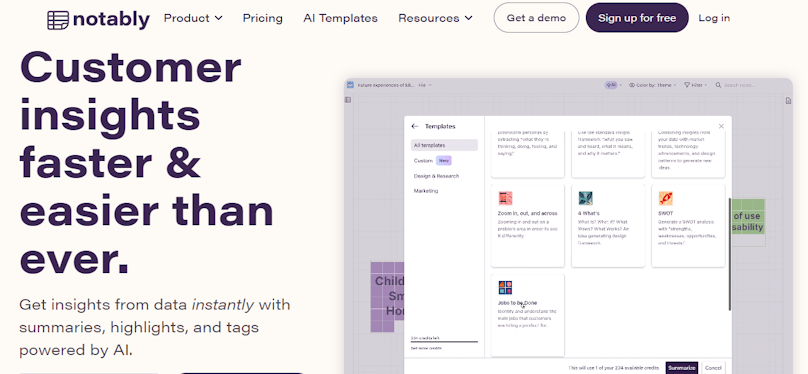Click the back arrow beside Templates
Screen dimensions: 808x374
point(415,126)
